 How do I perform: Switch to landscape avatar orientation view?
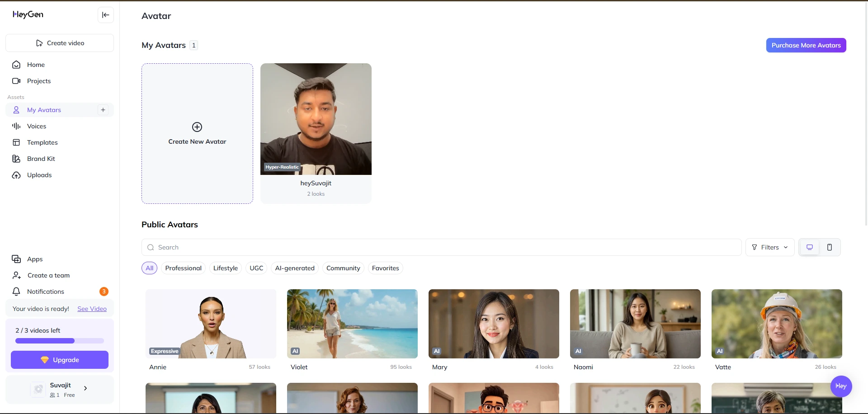[x=810, y=247]
